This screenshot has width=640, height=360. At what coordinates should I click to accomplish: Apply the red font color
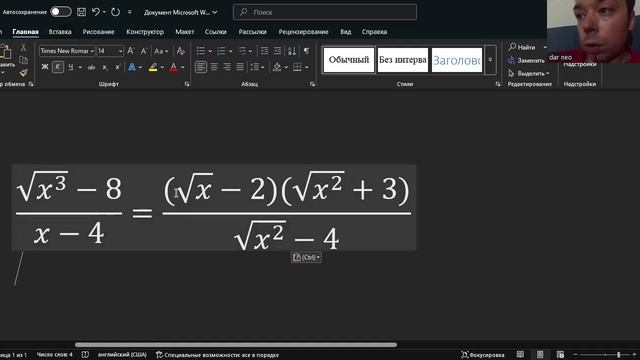[x=173, y=67]
